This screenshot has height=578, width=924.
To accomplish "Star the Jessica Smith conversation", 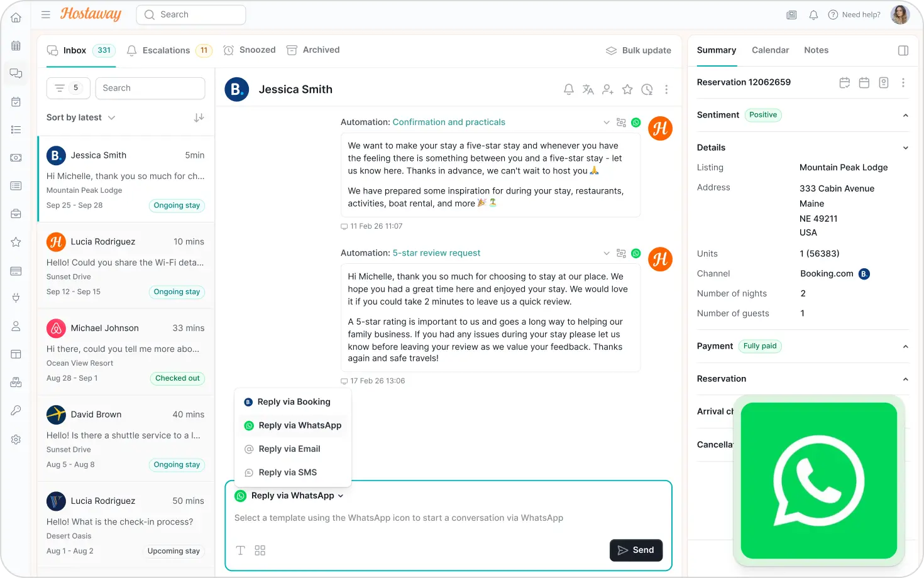I will pos(627,90).
